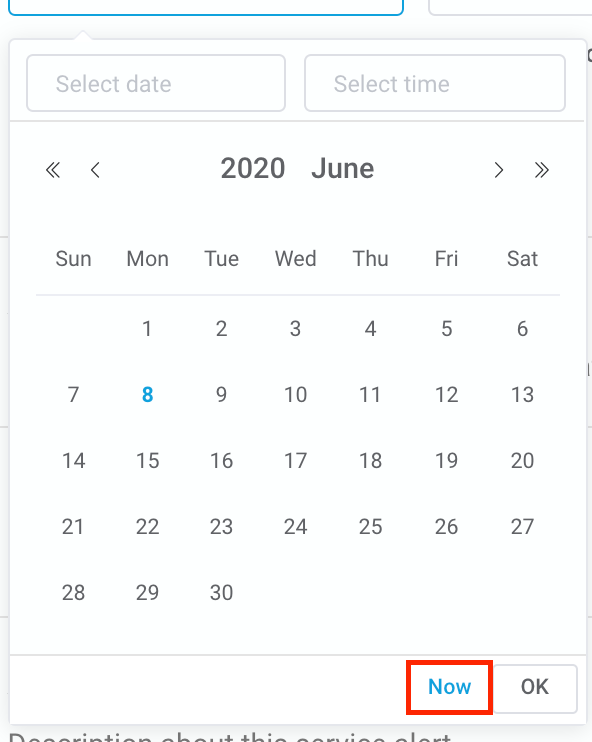Choose Sunday June 21
The height and width of the screenshot is (742, 592).
coord(73,527)
